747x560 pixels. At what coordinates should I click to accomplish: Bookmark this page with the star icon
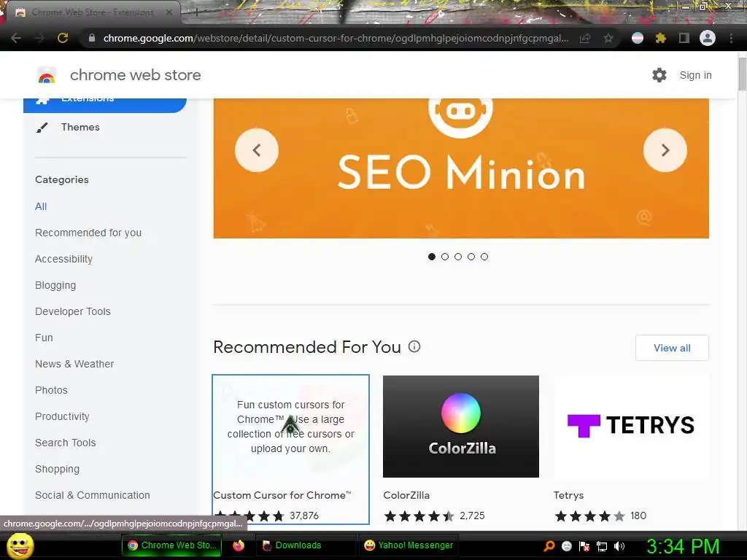608,39
